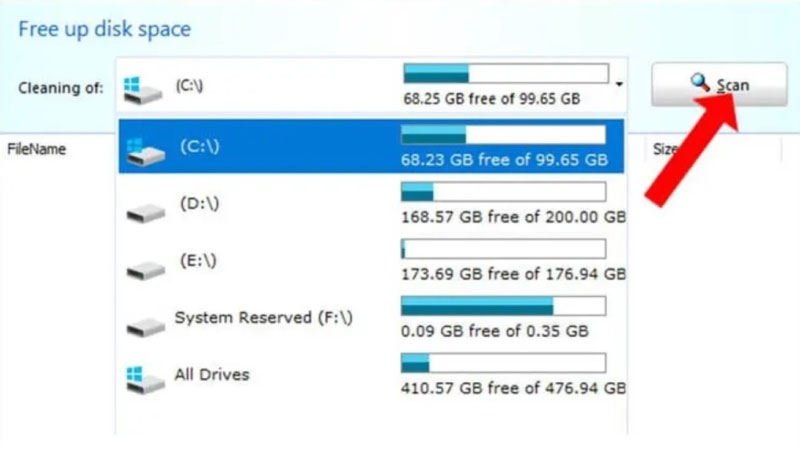Pick the (E:\) drive option
Screen dimensions: 800x450
(371, 261)
